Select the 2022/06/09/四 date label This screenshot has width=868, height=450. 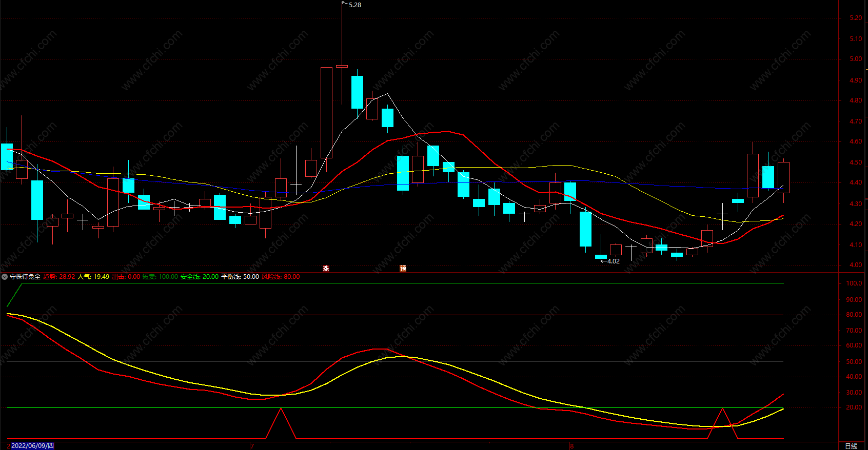(x=32, y=446)
